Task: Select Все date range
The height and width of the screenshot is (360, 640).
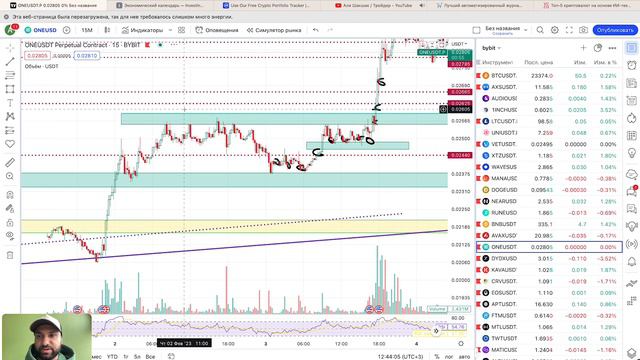Action: [150, 357]
